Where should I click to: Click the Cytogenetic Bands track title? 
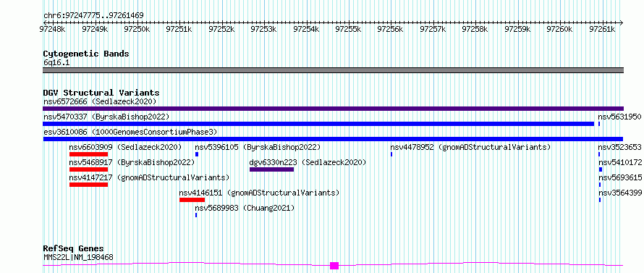(86, 54)
